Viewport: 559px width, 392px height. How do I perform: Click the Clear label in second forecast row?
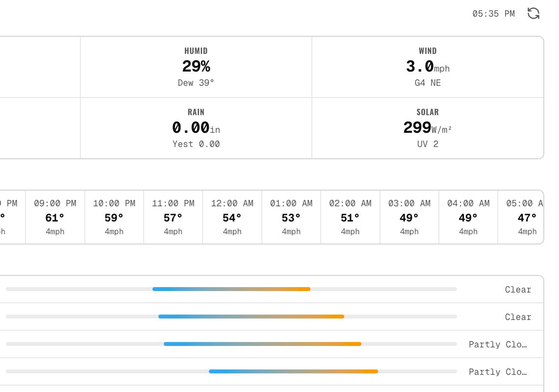(518, 317)
